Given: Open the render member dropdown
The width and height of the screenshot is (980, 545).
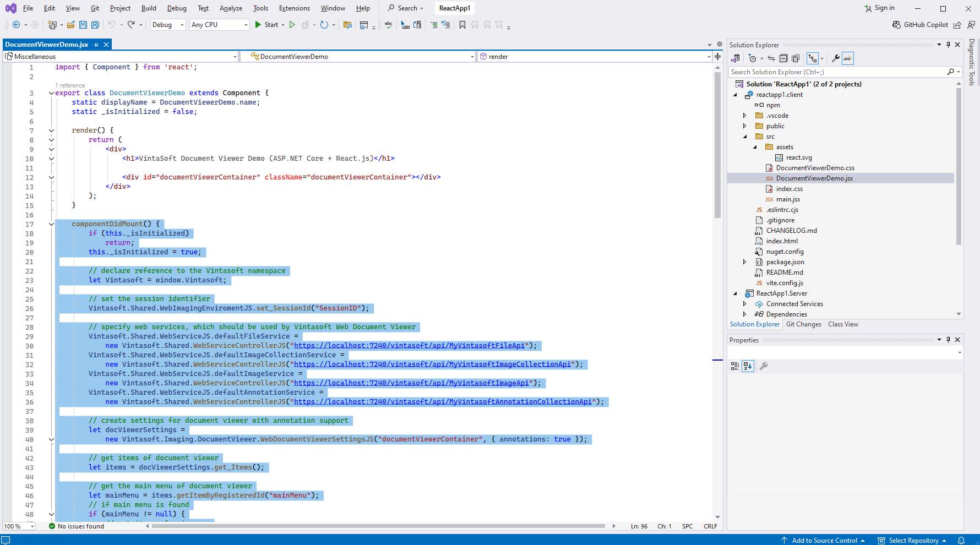Looking at the screenshot, I should 595,57.
